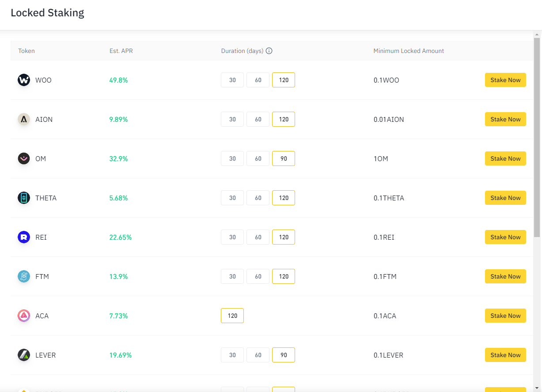This screenshot has width=542, height=392.
Task: Click the 22.65% APR value
Action: (121, 237)
